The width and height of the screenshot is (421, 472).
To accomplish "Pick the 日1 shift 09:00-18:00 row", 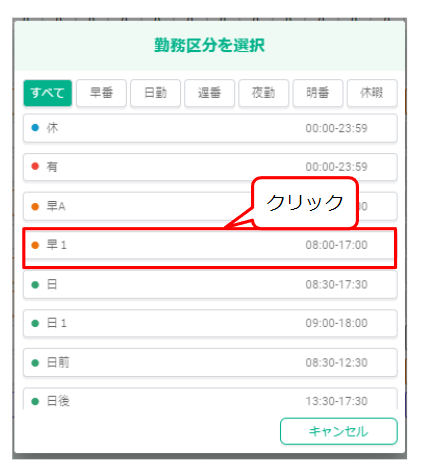I will click(210, 323).
